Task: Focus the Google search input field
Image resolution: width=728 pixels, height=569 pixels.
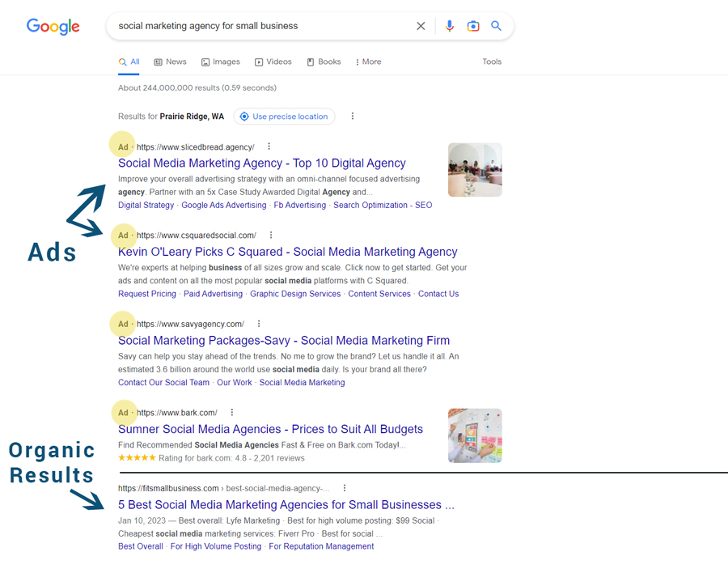Action: coord(262,26)
